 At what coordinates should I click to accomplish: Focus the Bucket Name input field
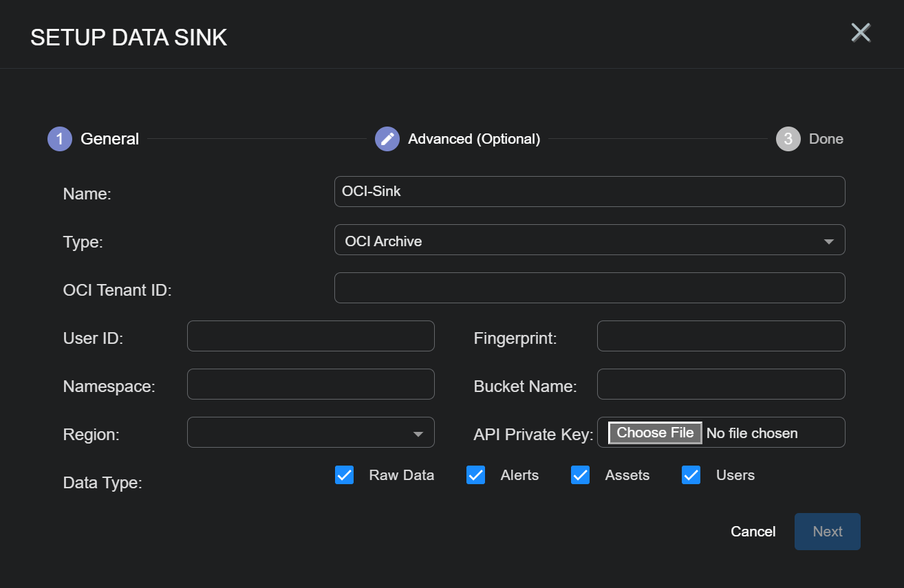[720, 384]
